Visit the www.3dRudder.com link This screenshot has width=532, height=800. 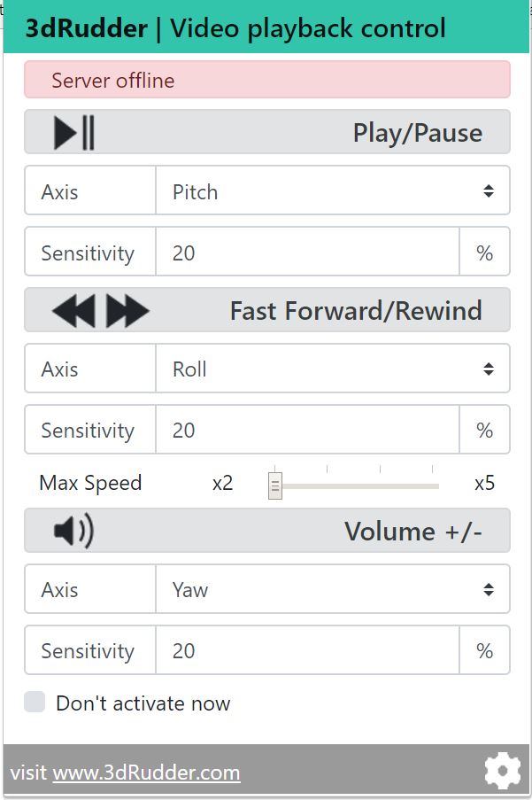146,773
